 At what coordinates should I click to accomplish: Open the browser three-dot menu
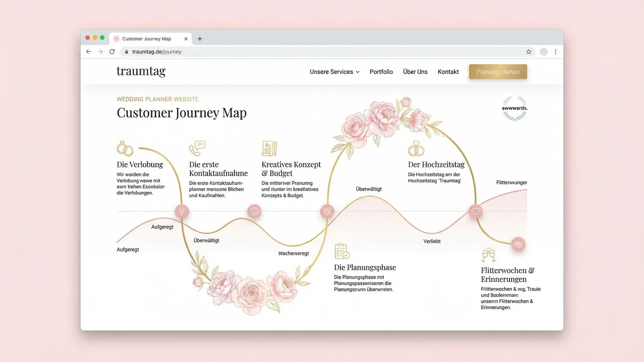[555, 51]
